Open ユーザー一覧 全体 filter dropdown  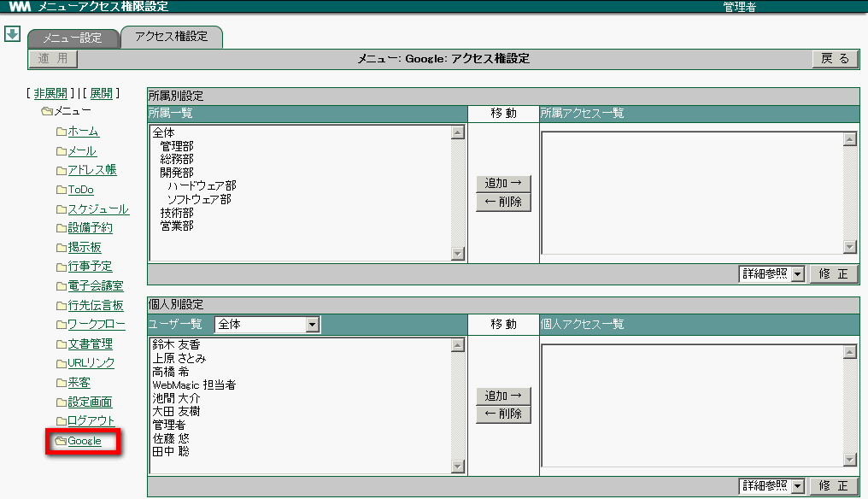pos(267,324)
